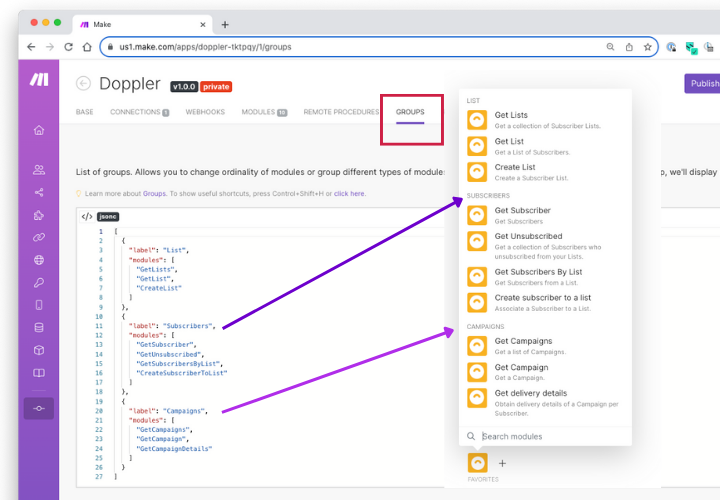Switch to the Webhooks tab
Viewport: 720px width, 500px height.
click(x=205, y=112)
